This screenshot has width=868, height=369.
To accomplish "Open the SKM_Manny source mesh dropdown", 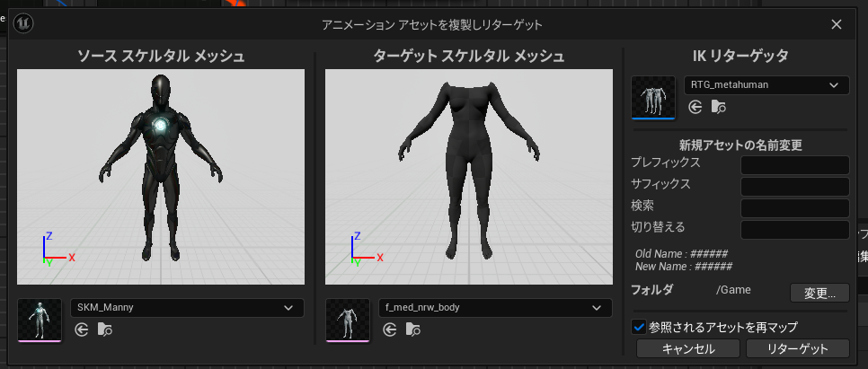I will point(187,308).
